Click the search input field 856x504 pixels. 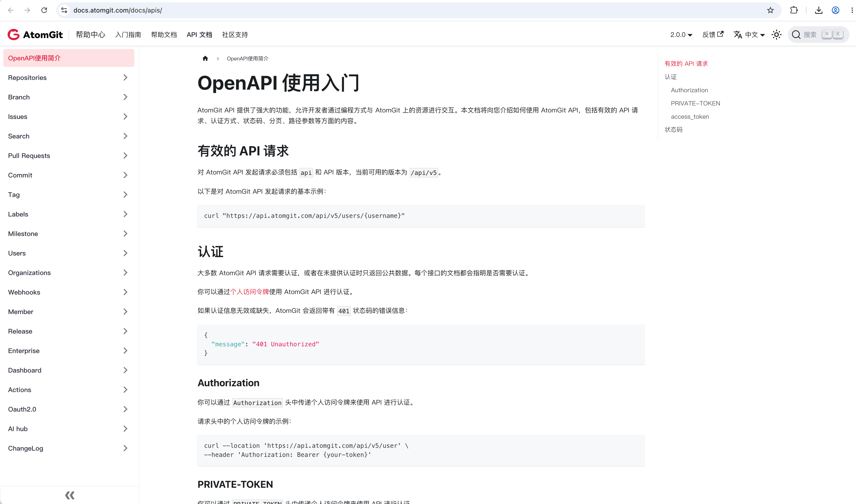click(x=819, y=35)
